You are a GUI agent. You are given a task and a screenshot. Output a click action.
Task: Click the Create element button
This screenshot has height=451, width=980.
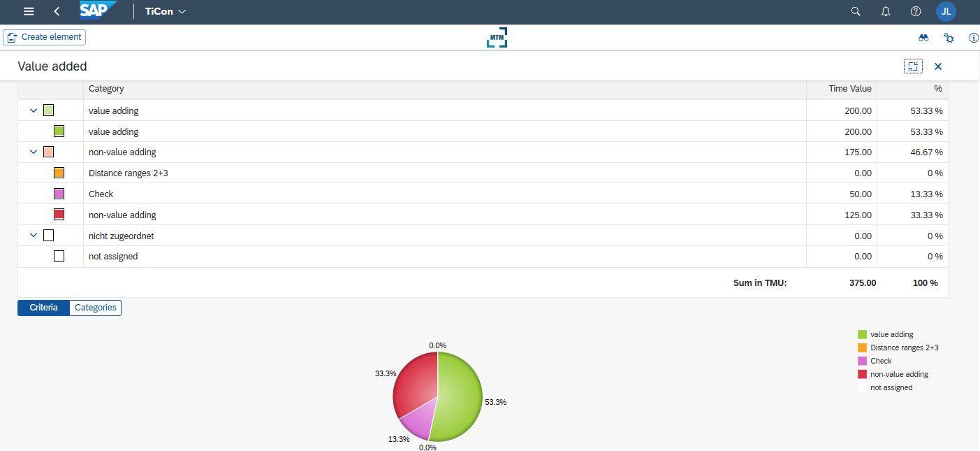pos(45,37)
